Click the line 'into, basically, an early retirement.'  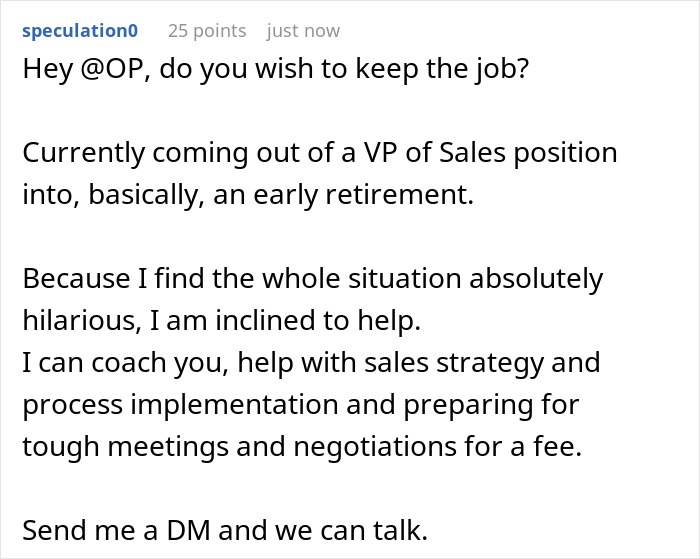tap(247, 195)
